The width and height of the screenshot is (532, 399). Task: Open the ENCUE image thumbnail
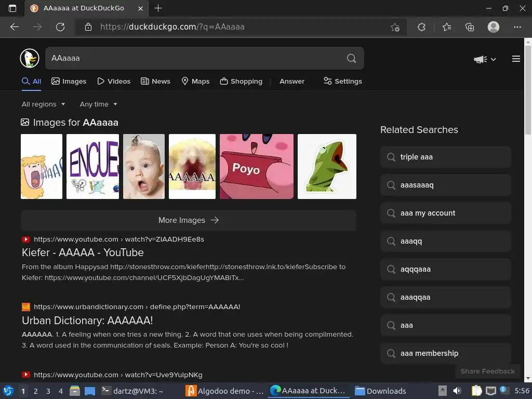tap(92, 166)
